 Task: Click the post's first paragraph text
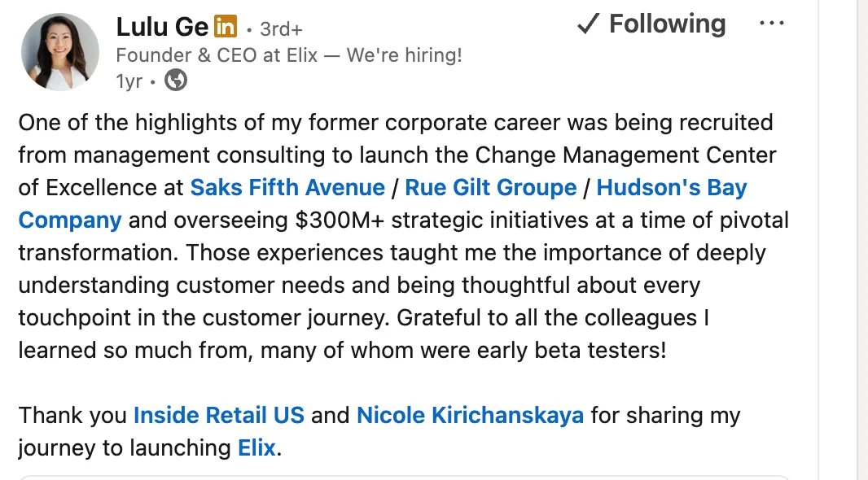391,285
